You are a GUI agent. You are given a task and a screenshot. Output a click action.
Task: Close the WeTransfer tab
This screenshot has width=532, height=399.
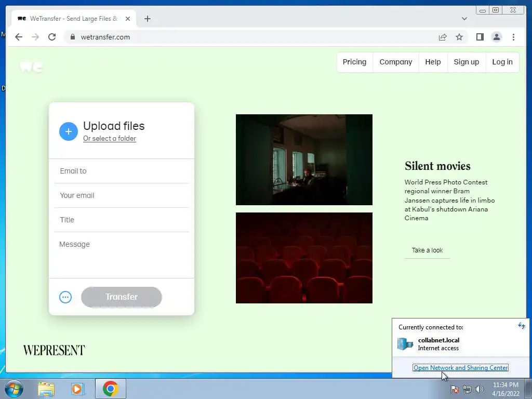point(128,19)
